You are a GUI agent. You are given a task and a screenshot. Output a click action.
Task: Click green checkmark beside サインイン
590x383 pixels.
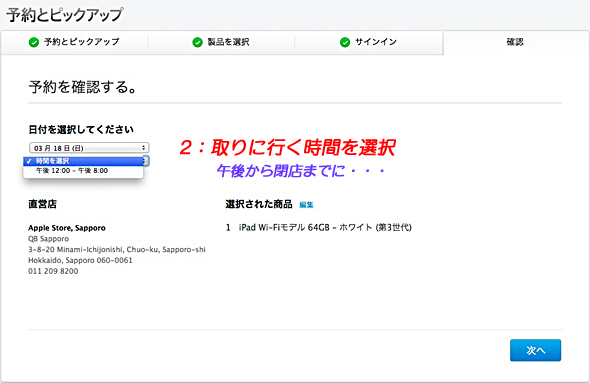click(345, 42)
